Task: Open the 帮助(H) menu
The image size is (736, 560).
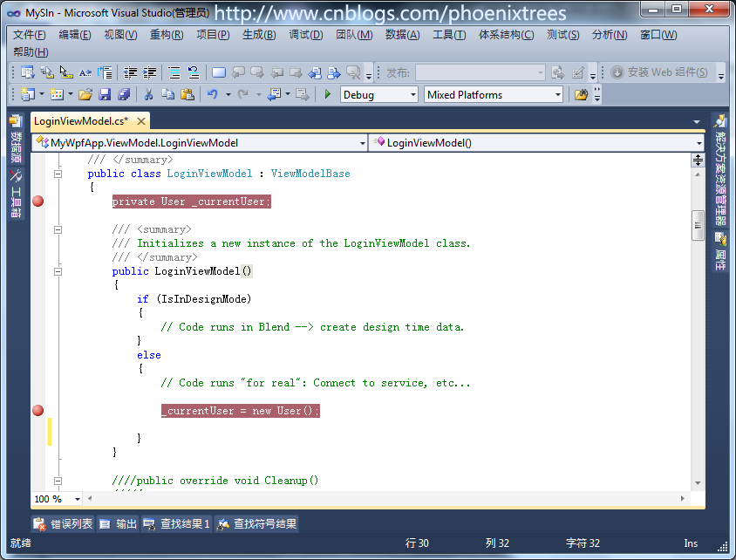Action: pyautogui.click(x=31, y=52)
